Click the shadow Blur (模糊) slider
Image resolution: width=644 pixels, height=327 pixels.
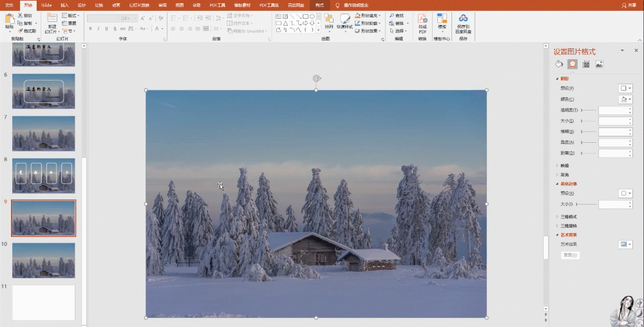(589, 131)
